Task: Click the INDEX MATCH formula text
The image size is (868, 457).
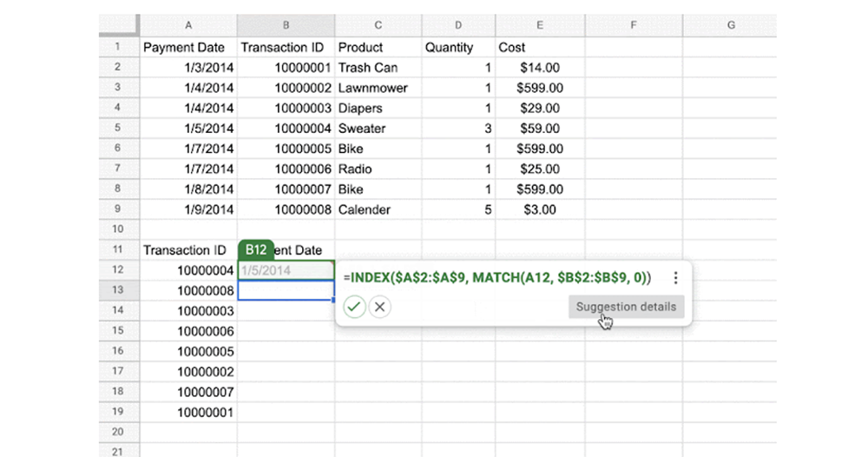Action: point(497,277)
